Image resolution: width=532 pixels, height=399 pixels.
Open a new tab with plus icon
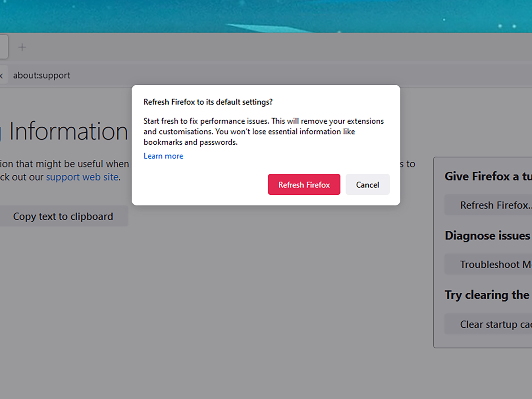click(x=22, y=47)
